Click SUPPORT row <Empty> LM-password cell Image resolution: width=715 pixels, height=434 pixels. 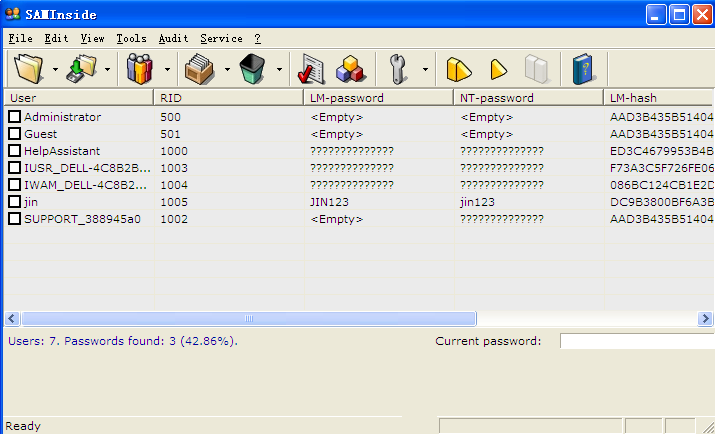click(x=337, y=219)
